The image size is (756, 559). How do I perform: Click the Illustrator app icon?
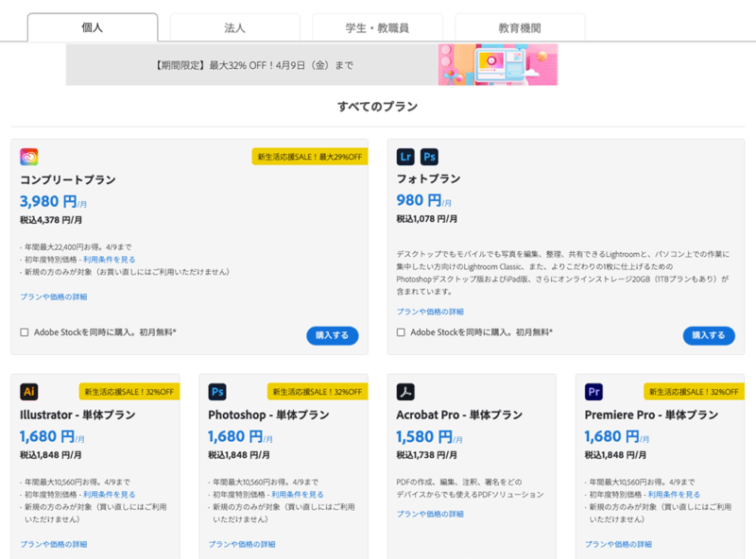click(29, 391)
